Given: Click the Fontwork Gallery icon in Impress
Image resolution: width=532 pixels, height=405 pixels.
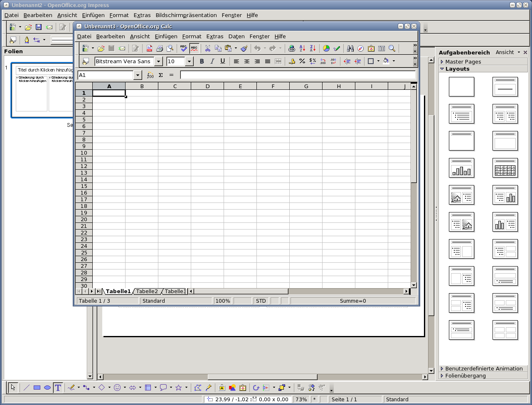Looking at the screenshot, I should pos(222,388).
